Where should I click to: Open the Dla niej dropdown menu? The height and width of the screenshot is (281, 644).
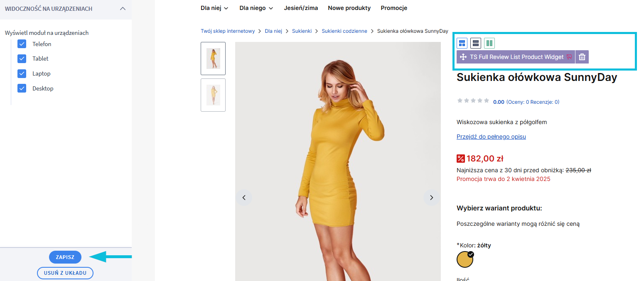tap(214, 8)
